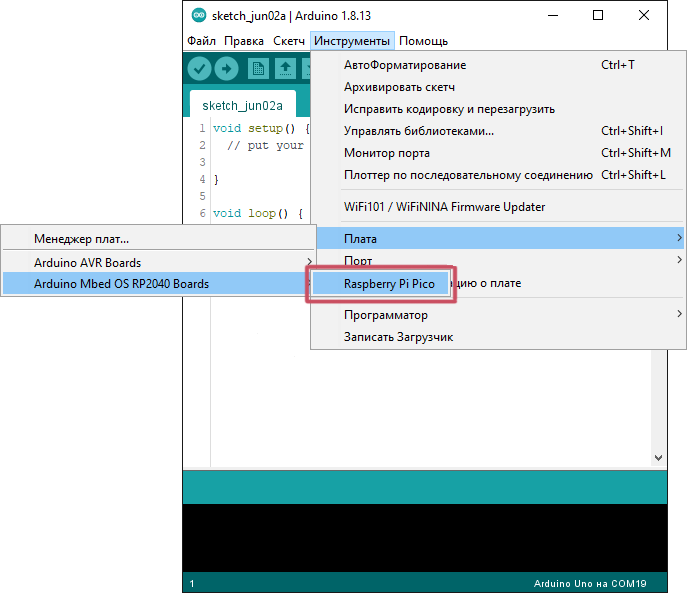Screen dimensions: 687x593
Task: Select the Raspberry Pi Pico board
Action: click(381, 284)
